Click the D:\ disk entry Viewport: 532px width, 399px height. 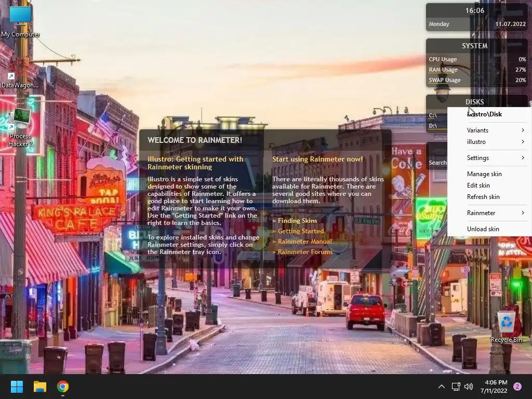coord(433,126)
